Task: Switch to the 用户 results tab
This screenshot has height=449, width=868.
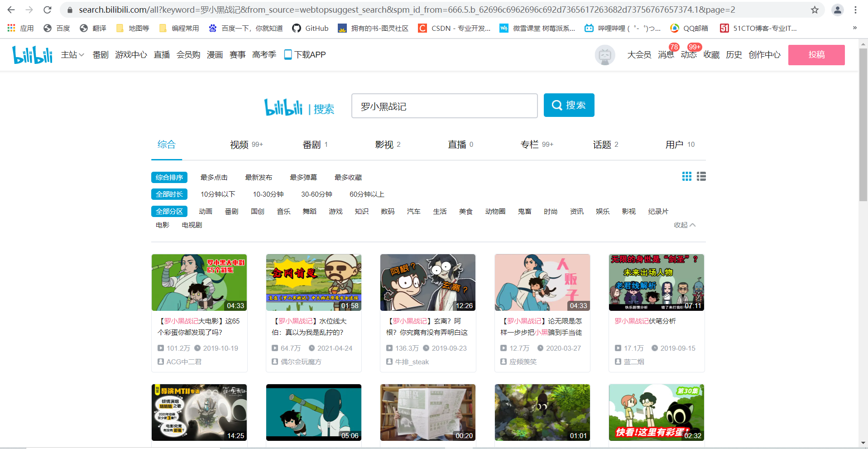Action: pos(680,145)
